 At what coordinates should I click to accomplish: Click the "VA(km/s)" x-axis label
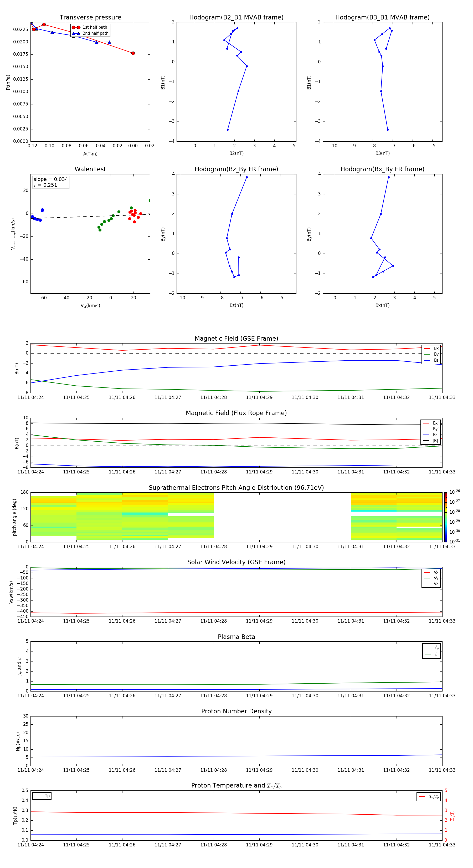tap(90, 306)
